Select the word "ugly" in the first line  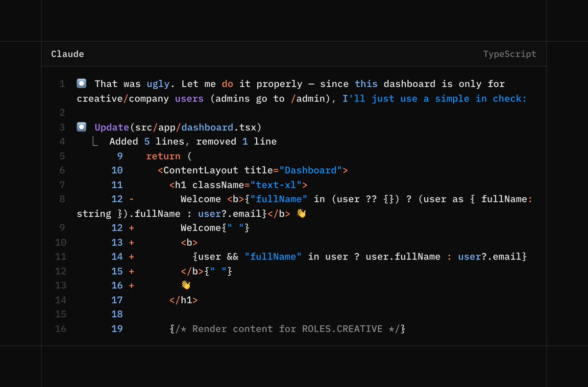[158, 84]
